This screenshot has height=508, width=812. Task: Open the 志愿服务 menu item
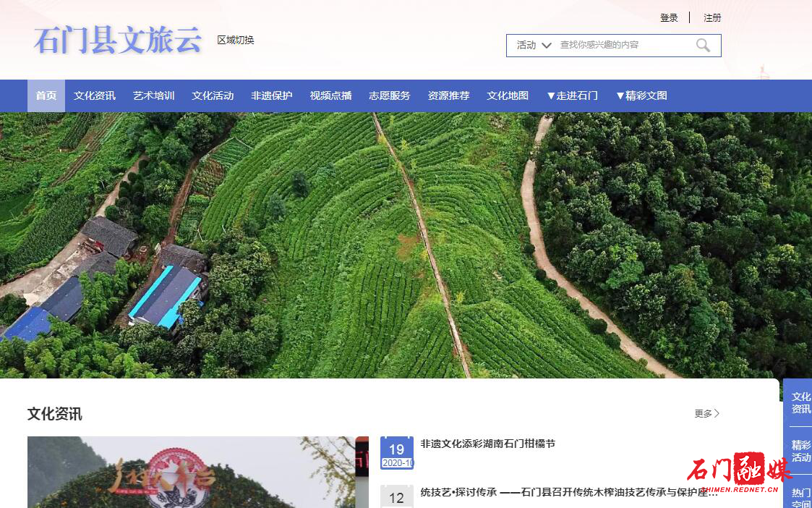coord(390,96)
